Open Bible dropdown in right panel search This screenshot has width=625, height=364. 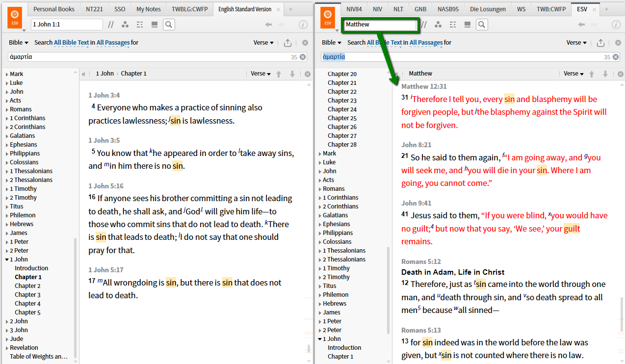(x=332, y=43)
